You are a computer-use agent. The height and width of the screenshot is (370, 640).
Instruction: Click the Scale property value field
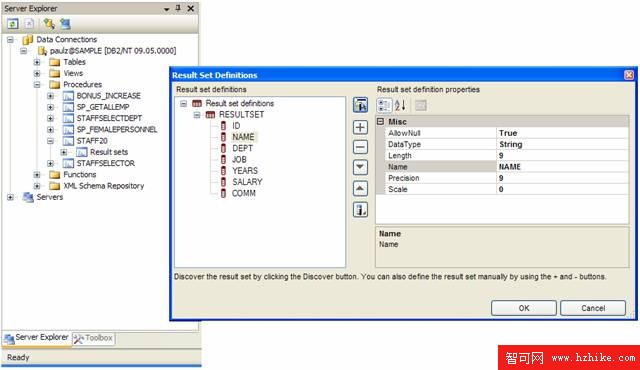562,189
